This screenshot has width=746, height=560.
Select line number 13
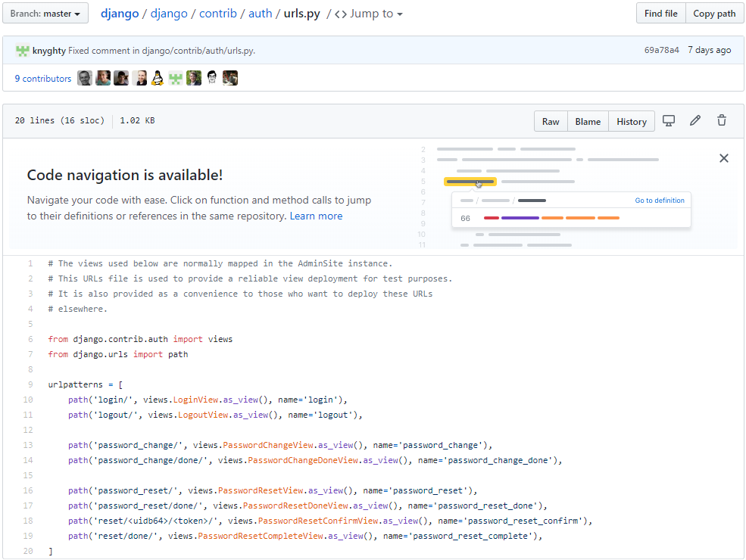[28, 445]
